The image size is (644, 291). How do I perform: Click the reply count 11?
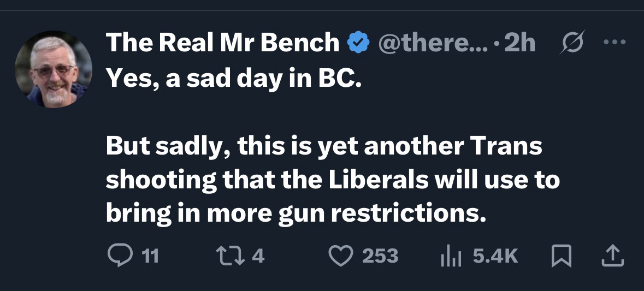[x=150, y=256]
